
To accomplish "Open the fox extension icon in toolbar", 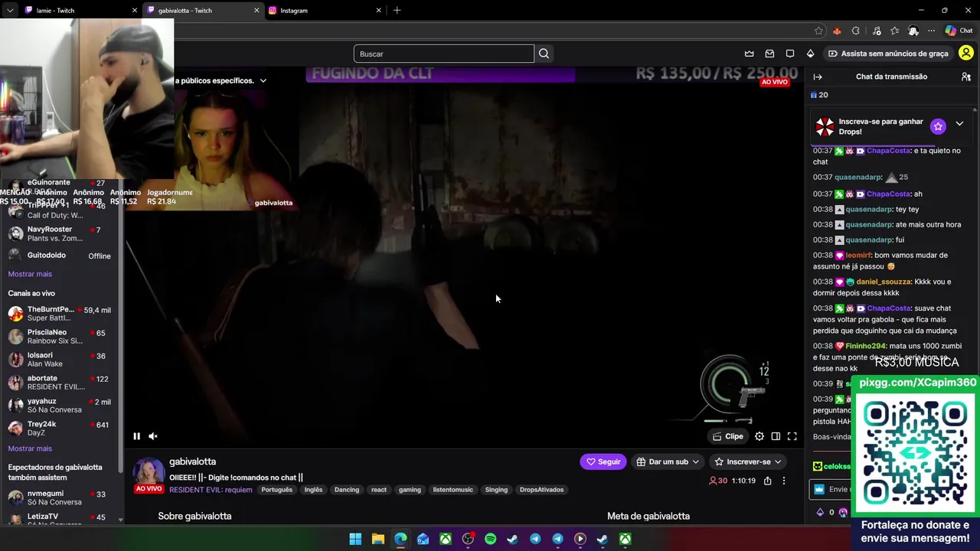I will [x=837, y=31].
